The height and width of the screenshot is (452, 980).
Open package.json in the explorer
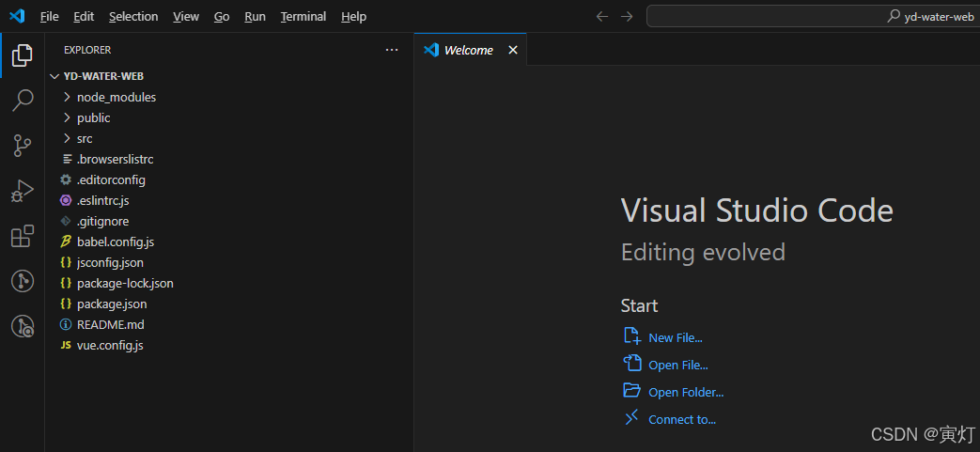coord(112,304)
